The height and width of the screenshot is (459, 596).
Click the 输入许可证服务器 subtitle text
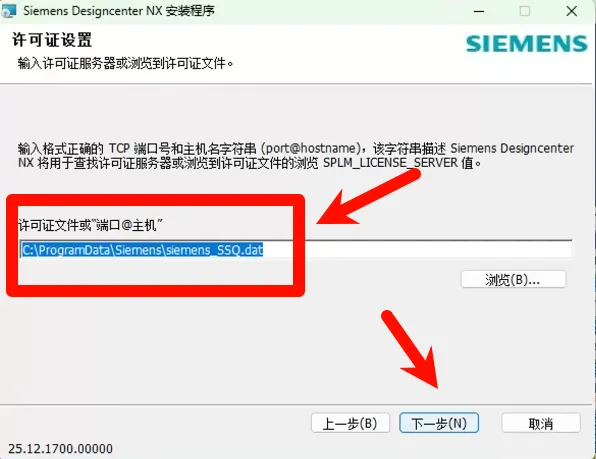tap(125, 63)
